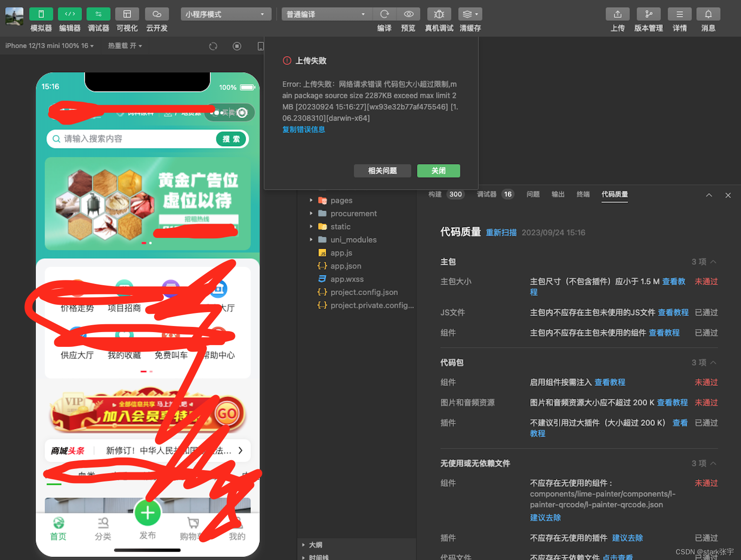The width and height of the screenshot is (741, 560).
Task: Collapse the 主包 section header
Action: click(x=714, y=262)
